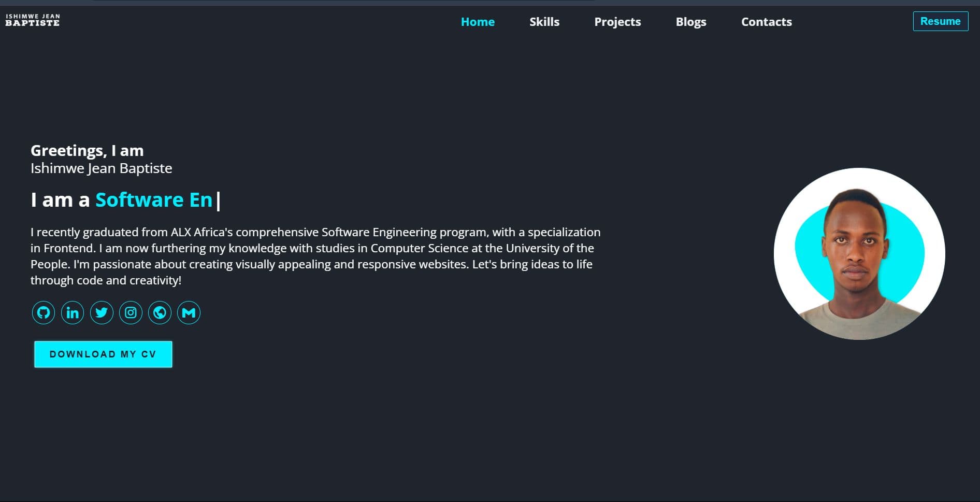This screenshot has width=980, height=502.
Task: Navigate to the Skills section
Action: (544, 22)
